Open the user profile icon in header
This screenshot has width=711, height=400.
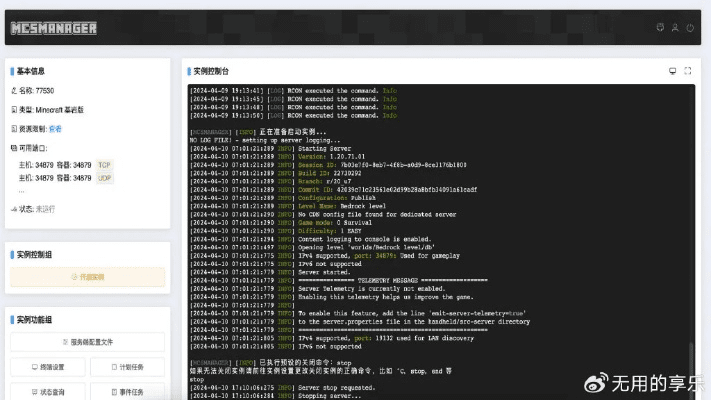[675, 28]
